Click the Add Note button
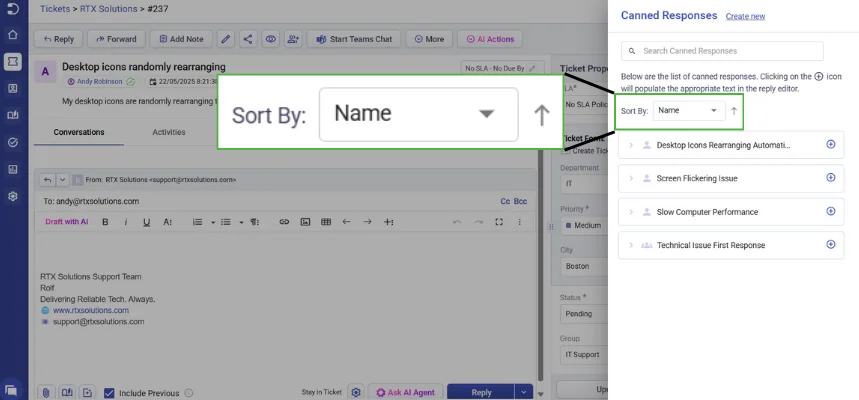 181,39
